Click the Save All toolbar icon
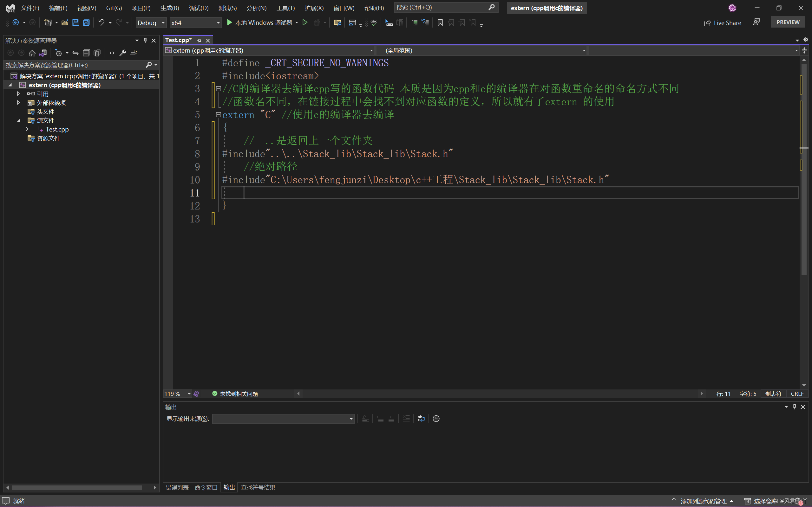This screenshot has height=507, width=812. pos(86,22)
